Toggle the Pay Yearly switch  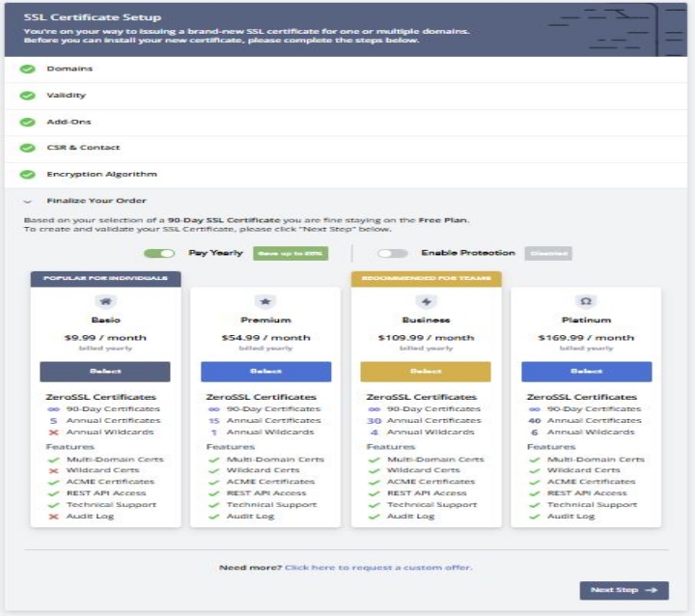point(159,253)
